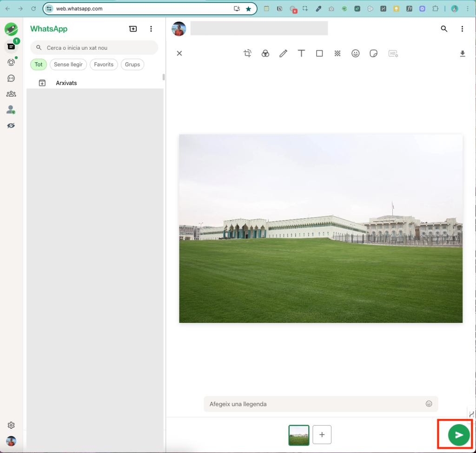The width and height of the screenshot is (476, 453).
Task: Choose the pixelate blur tool
Action: coord(337,53)
